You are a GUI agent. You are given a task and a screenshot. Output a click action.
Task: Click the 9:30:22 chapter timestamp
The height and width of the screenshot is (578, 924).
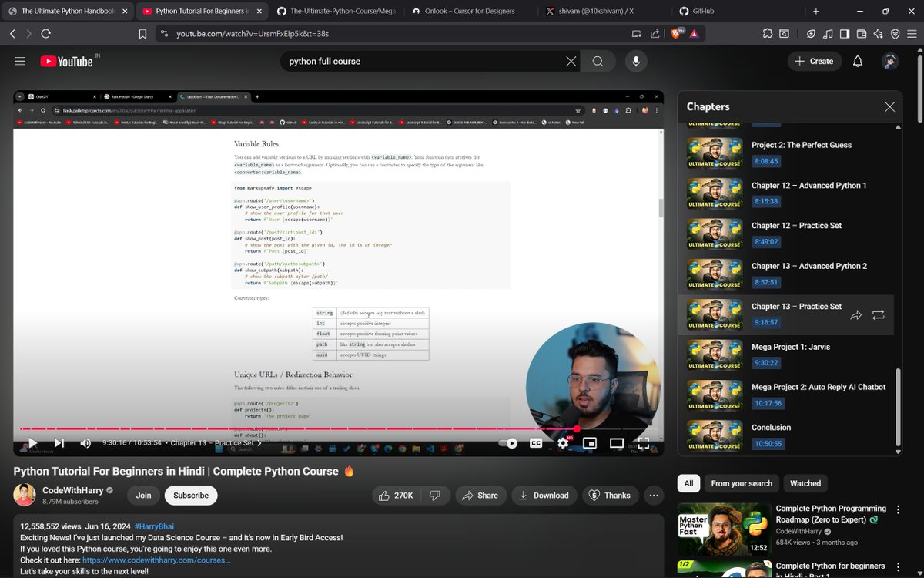click(766, 363)
